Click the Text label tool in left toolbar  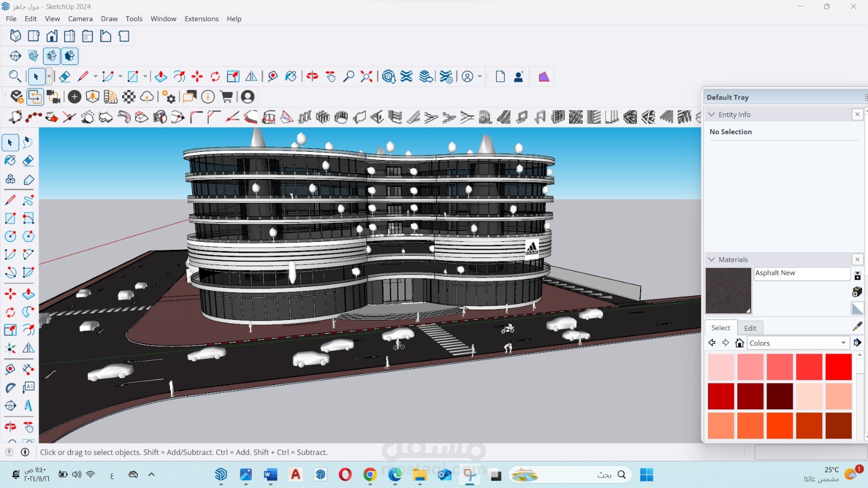28,388
